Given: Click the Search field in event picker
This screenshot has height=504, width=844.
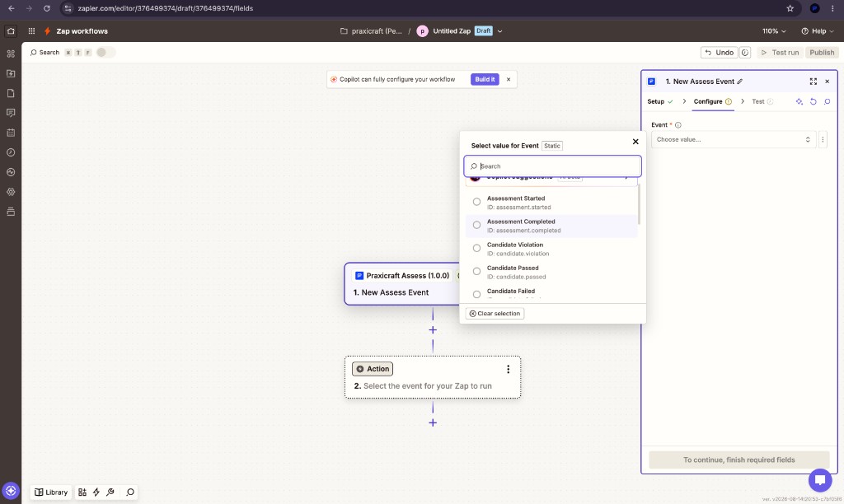Looking at the screenshot, I should [x=552, y=166].
